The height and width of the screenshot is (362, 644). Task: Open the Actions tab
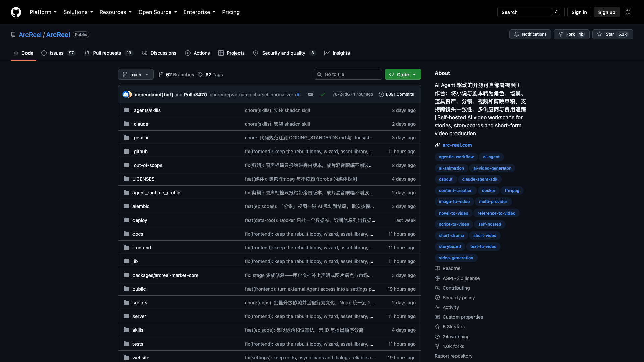(x=198, y=53)
